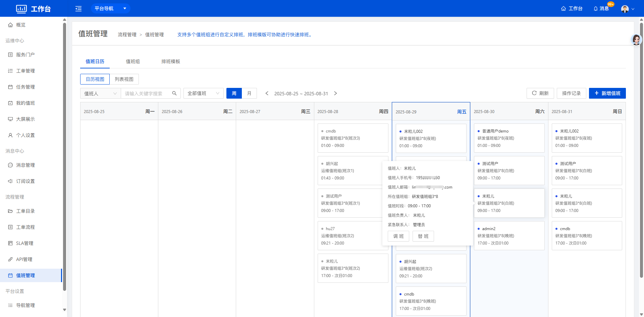Open the 值班人 filter dropdown
Screen dimensions: 644x317
click(x=100, y=93)
